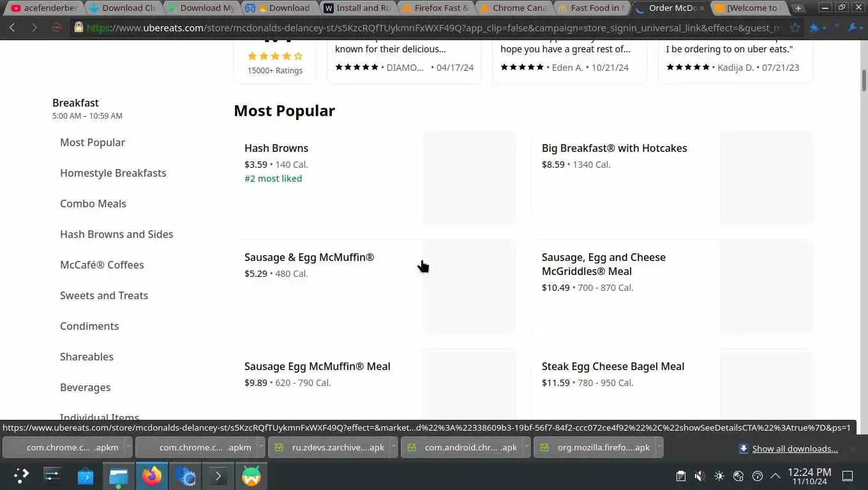Click the address bar URL field
Screen dimensions: 868x490
434,27
